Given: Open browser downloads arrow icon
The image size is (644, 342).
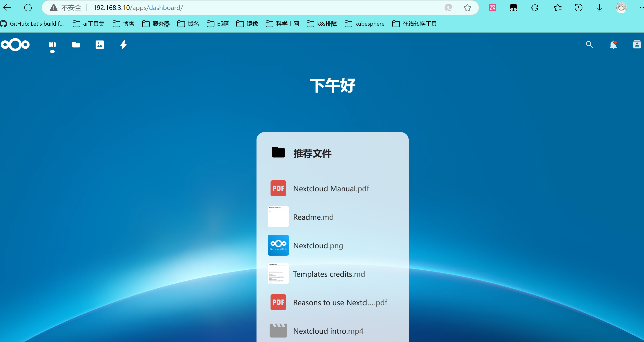Looking at the screenshot, I should (x=599, y=8).
